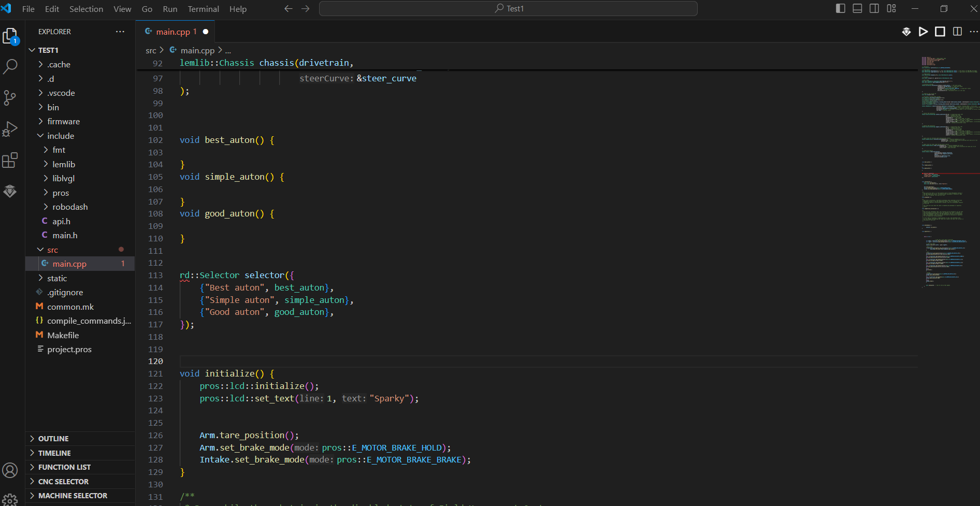Toggle the bottom panel layout button
Image resolution: width=980 pixels, height=506 pixels.
857,8
